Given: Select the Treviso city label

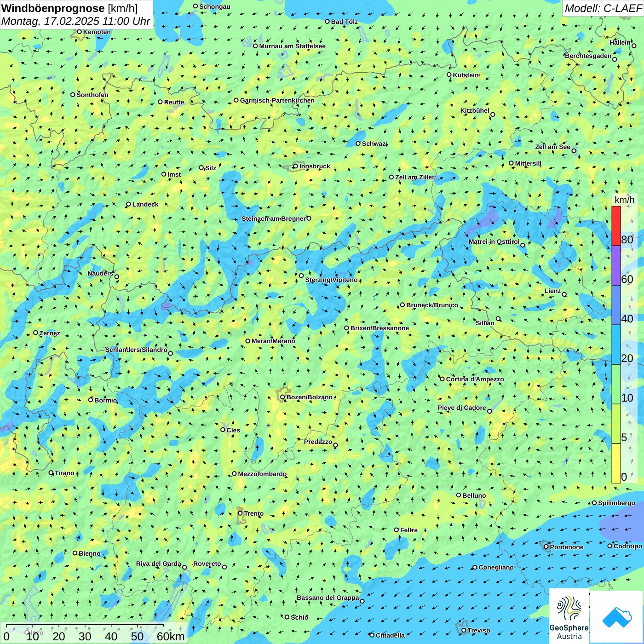Looking at the screenshot, I should (x=479, y=630).
